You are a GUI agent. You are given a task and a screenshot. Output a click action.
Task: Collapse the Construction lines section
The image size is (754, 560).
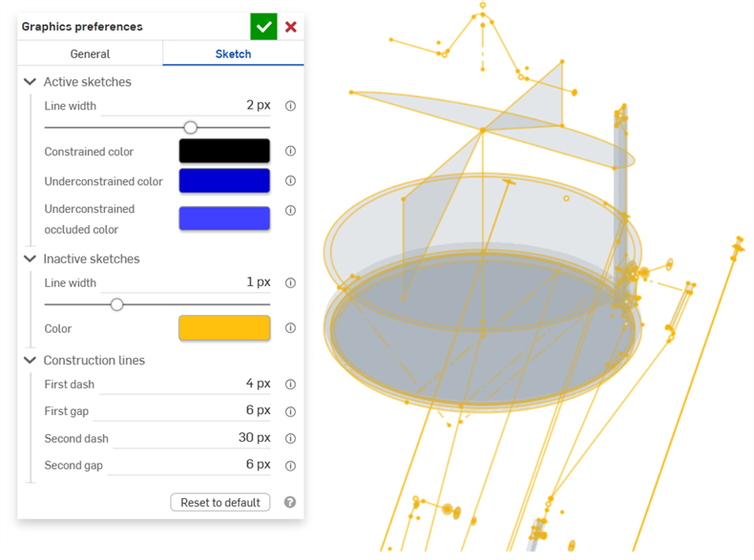[30, 360]
